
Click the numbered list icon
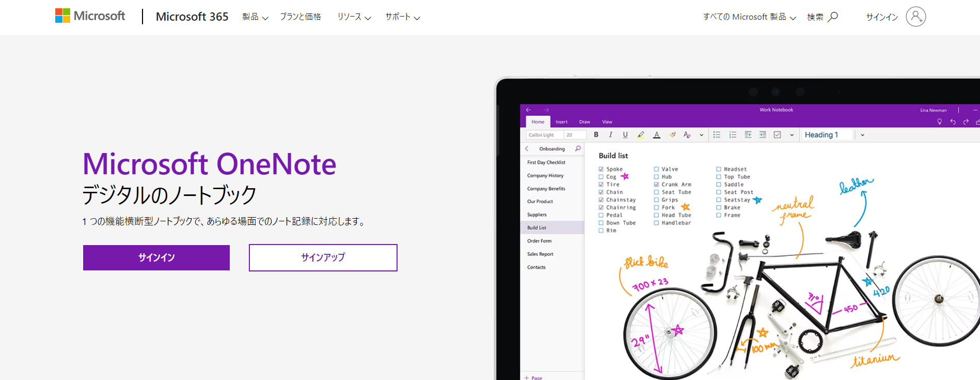732,134
